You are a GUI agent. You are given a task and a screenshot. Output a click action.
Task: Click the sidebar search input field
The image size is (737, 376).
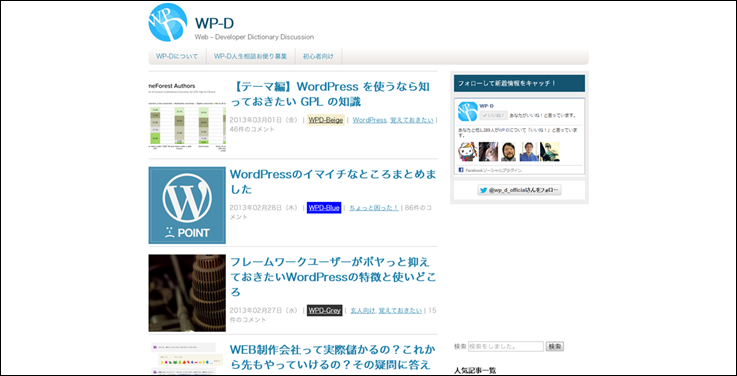click(506, 346)
